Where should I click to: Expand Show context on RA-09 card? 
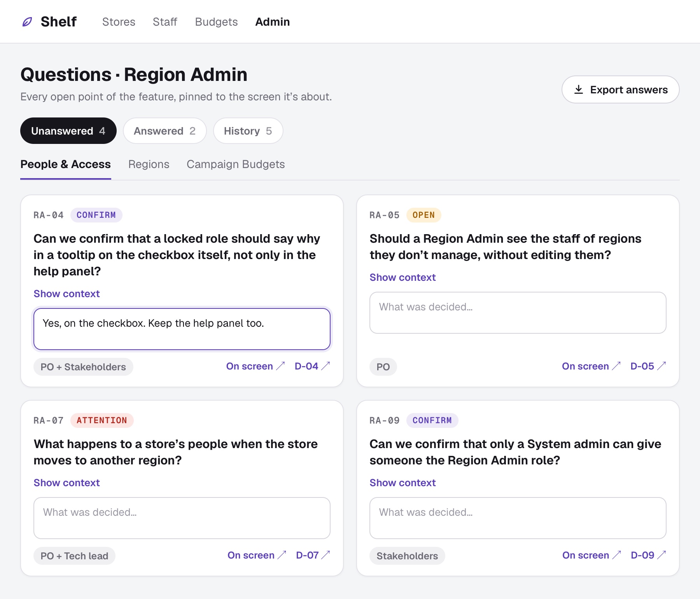(x=402, y=483)
